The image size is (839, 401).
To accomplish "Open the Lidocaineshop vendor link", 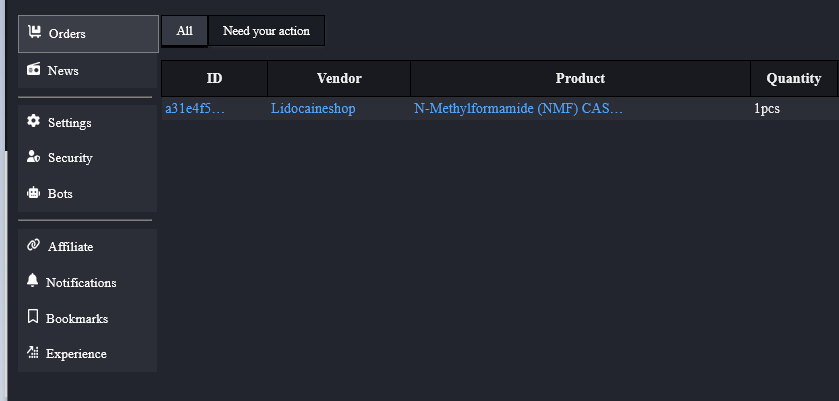I will click(313, 108).
